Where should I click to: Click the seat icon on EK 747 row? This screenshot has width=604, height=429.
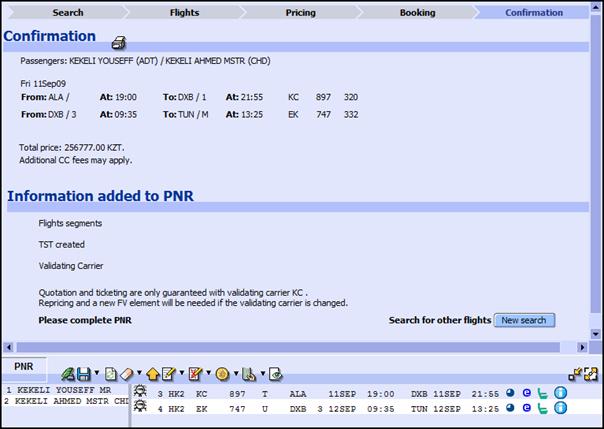click(x=543, y=408)
